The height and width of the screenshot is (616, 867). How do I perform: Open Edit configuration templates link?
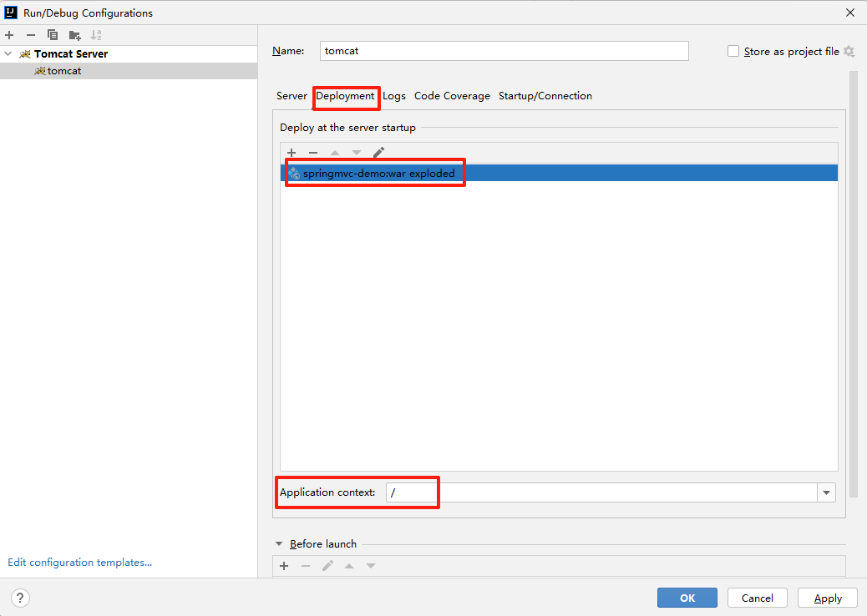coord(79,563)
